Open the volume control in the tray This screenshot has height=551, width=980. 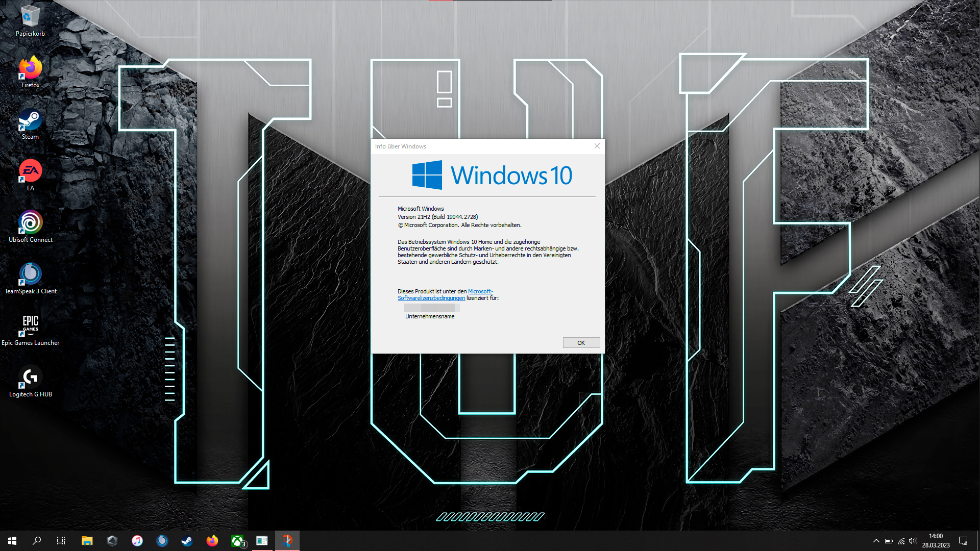coord(912,540)
